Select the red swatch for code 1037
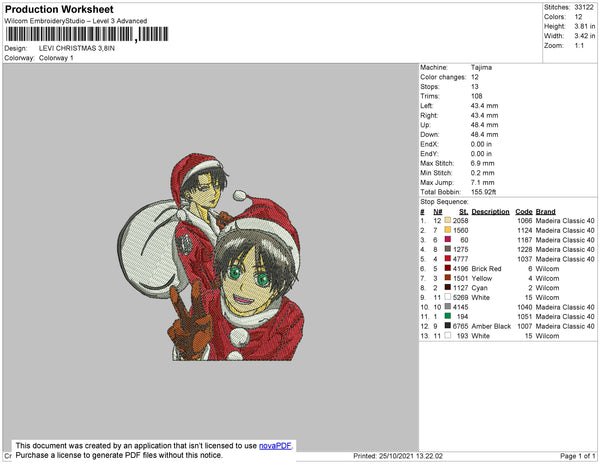This screenshot has width=600, height=464. 448,259
